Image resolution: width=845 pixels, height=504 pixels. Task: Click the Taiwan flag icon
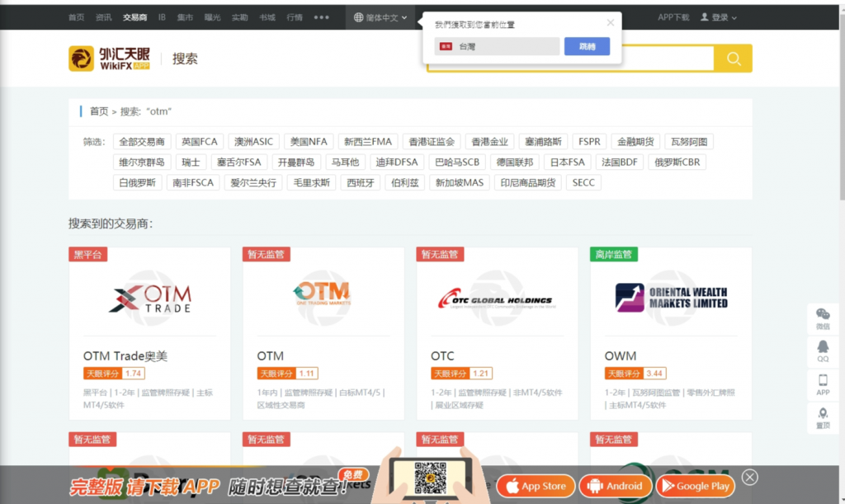[x=446, y=47]
